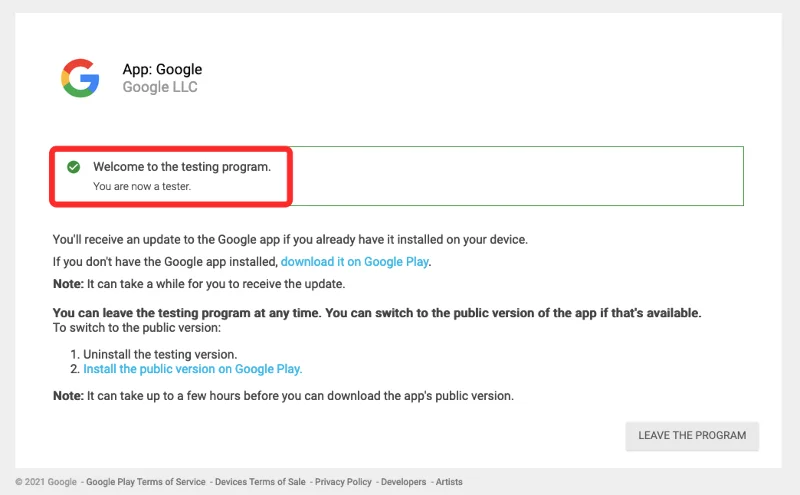800x495 pixels.
Task: Follow 'Install the public version on Google Play'
Action: pyautogui.click(x=192, y=369)
